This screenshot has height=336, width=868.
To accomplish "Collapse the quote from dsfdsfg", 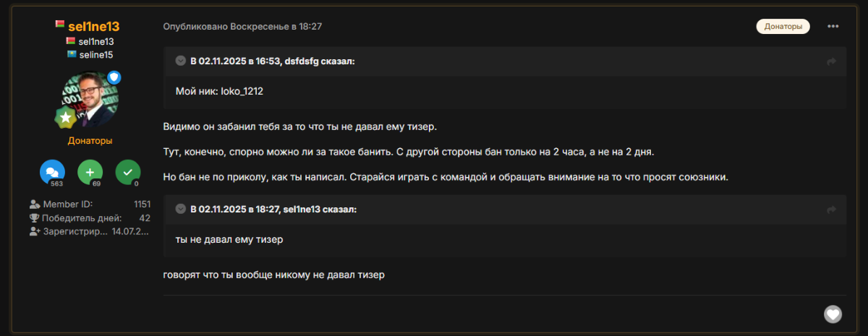I will click(181, 61).
